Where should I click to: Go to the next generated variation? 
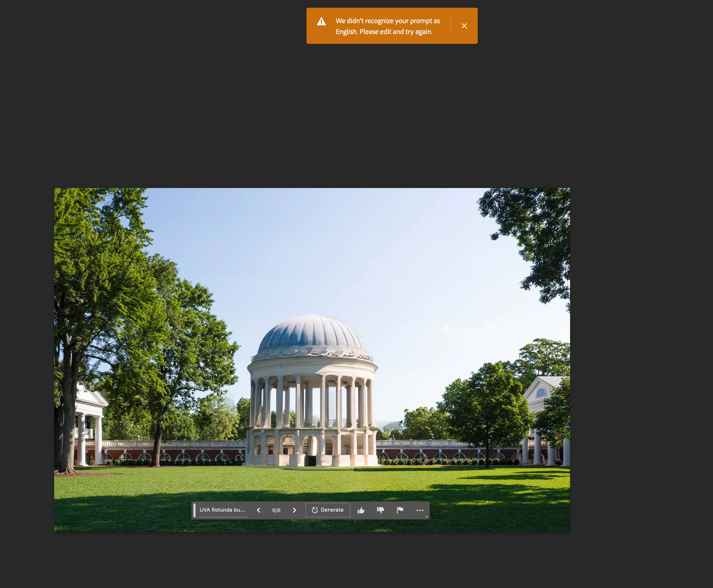click(x=294, y=510)
